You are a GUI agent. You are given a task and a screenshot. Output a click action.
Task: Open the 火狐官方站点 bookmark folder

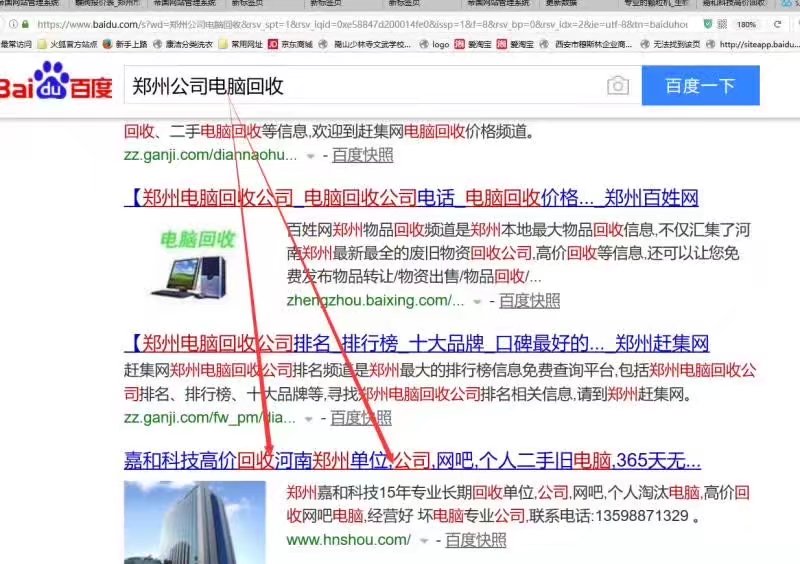(68, 44)
